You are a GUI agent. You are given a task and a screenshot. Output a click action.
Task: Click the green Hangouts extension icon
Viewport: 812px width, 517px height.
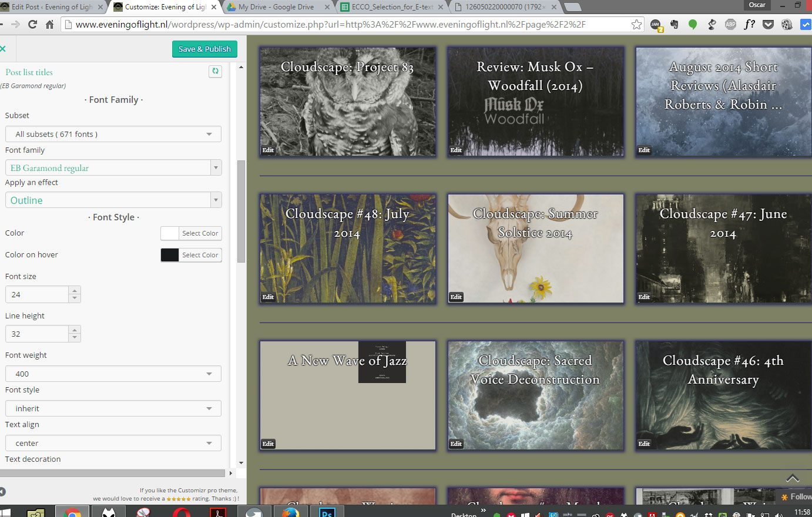[693, 25]
